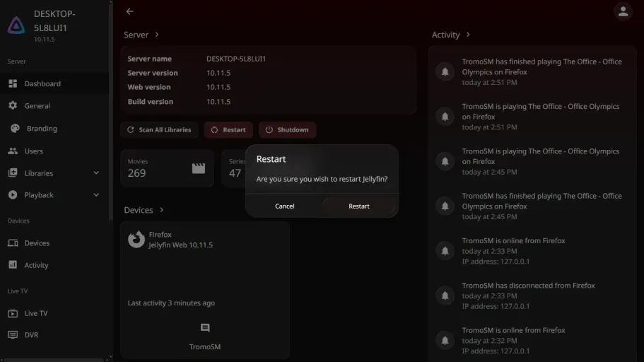Screen dimensions: 644x362
Task: Open the Firefox device card
Action: (205, 290)
